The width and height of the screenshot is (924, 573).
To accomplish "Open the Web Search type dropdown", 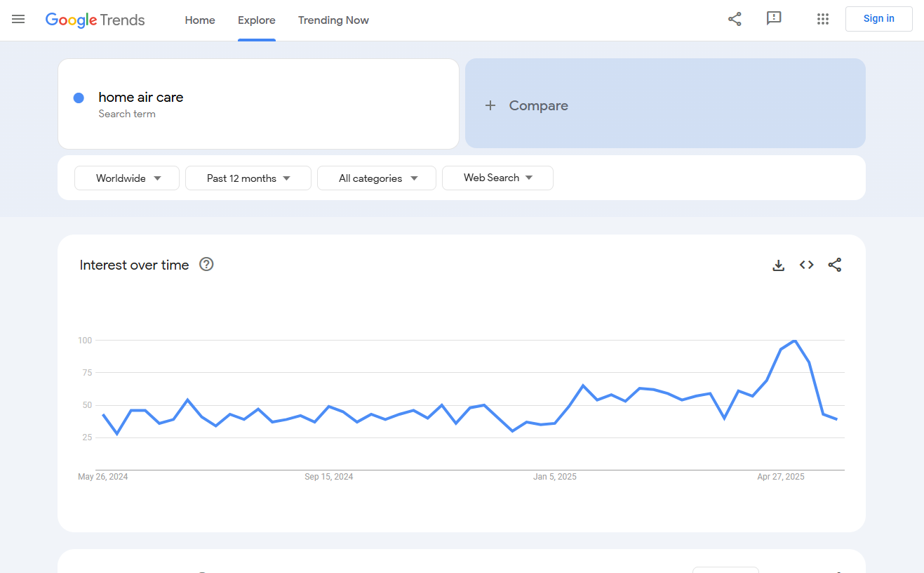I will [497, 178].
